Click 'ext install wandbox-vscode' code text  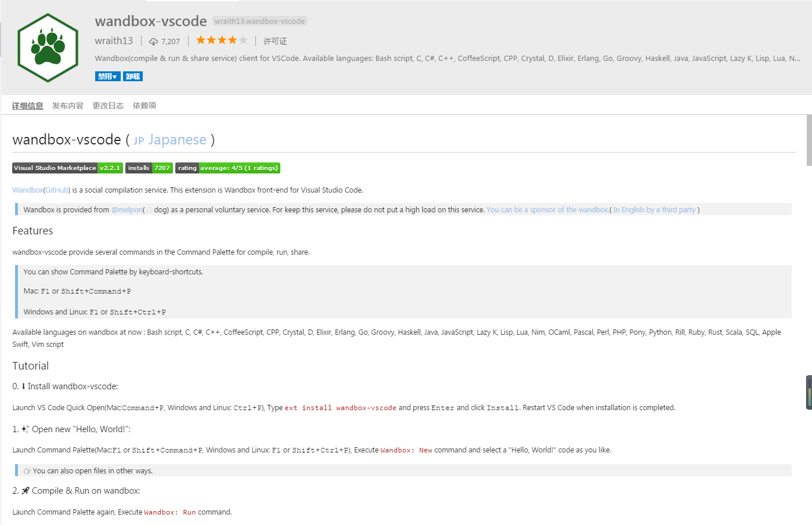pyautogui.click(x=341, y=408)
